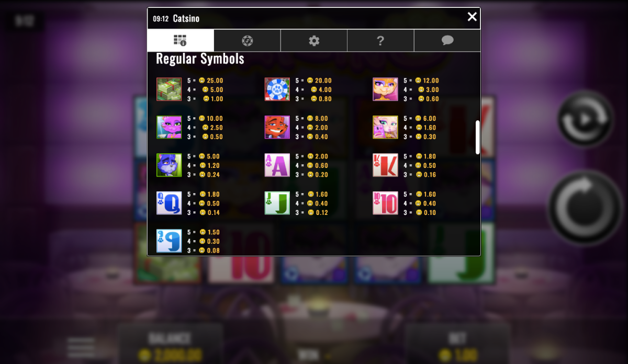This screenshot has height=364, width=628.
Task: Close the Catsino info panel
Action: click(x=472, y=17)
